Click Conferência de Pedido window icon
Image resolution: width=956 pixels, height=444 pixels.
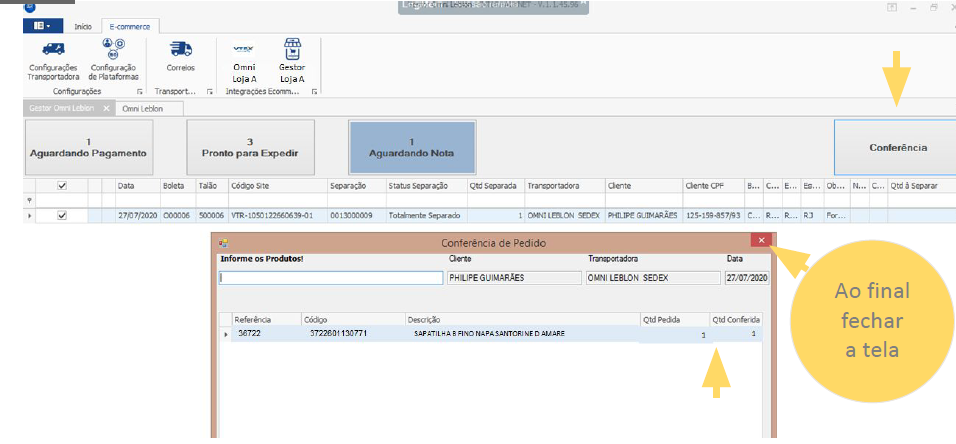[x=224, y=242]
